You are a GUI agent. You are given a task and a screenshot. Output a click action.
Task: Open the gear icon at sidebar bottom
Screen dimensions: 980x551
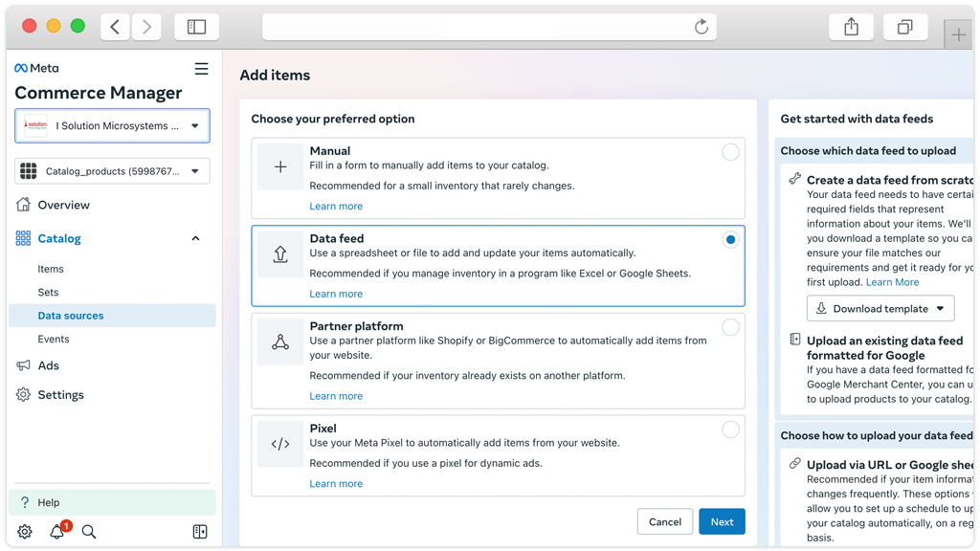pyautogui.click(x=25, y=532)
